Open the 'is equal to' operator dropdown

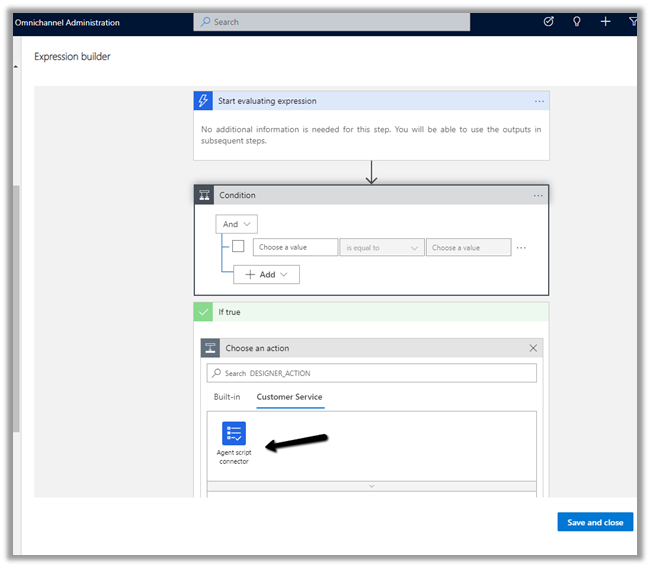coord(382,247)
